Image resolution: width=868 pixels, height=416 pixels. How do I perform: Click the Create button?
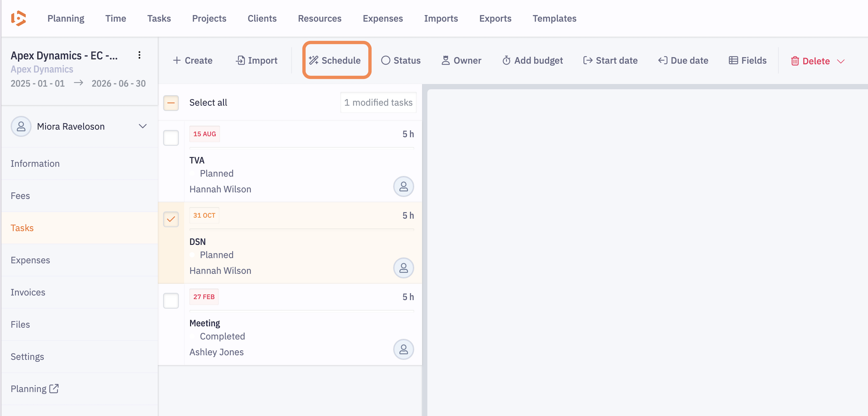click(193, 60)
